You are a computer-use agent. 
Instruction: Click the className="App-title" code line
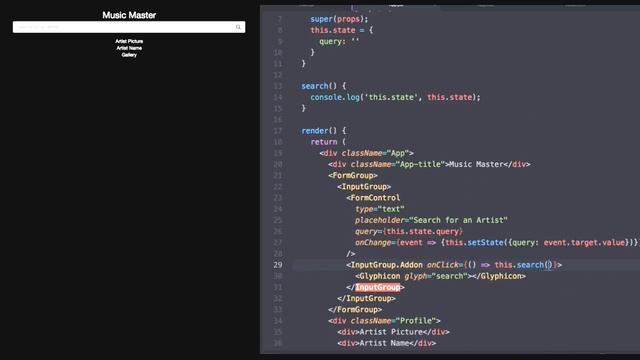click(429, 164)
